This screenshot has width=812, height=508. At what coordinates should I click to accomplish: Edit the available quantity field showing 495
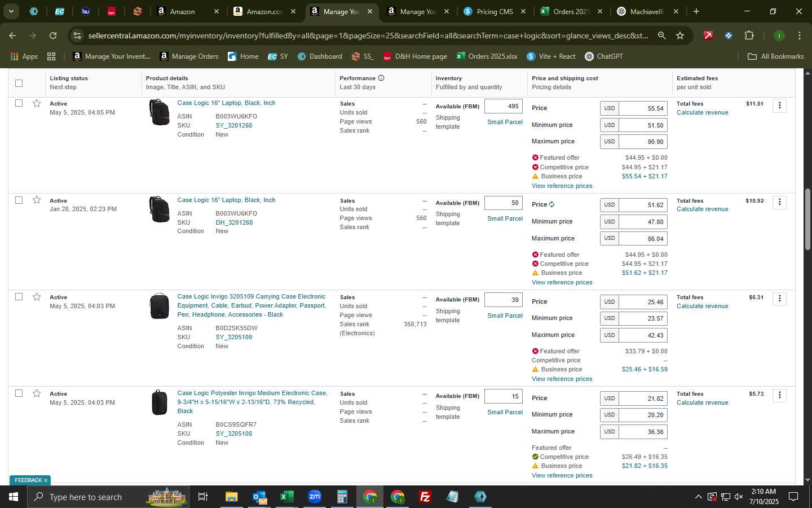click(504, 106)
